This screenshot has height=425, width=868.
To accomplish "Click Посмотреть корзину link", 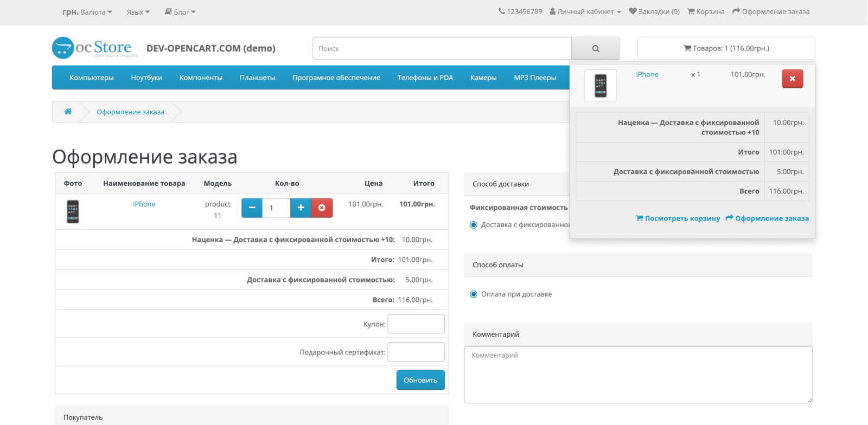I will (x=678, y=218).
